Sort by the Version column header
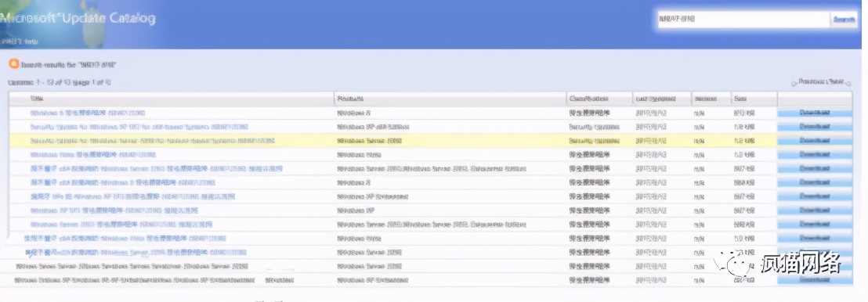The height and width of the screenshot is (302, 868). point(706,99)
